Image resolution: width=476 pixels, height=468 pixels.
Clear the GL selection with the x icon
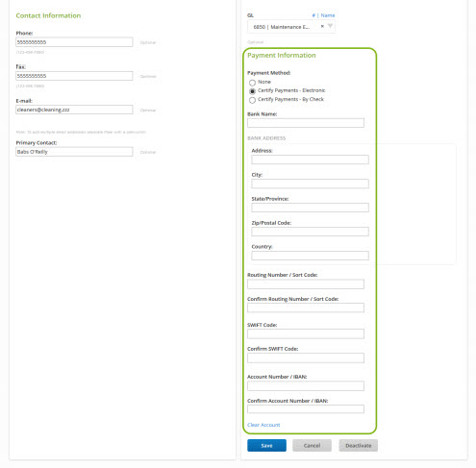pyautogui.click(x=322, y=26)
